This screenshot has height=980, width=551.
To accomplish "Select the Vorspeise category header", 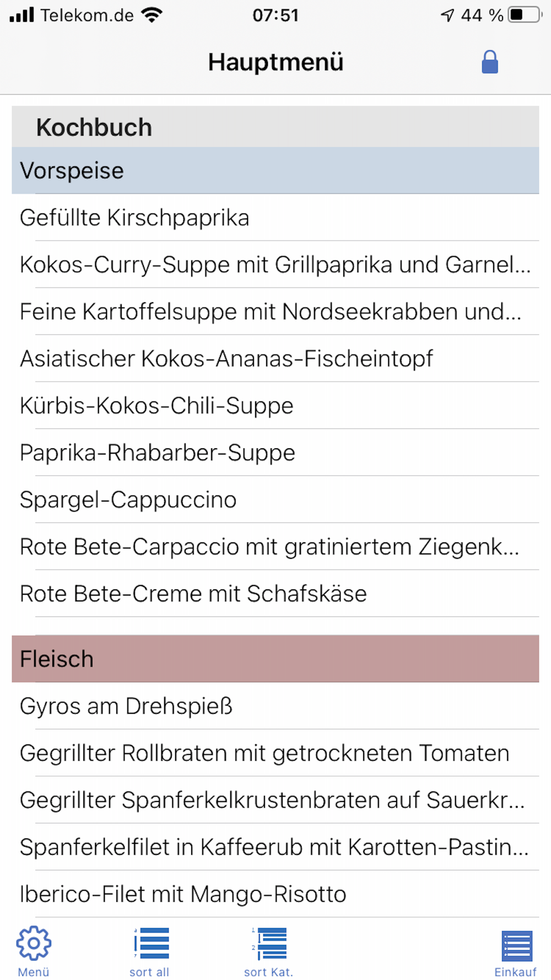I will (275, 170).
